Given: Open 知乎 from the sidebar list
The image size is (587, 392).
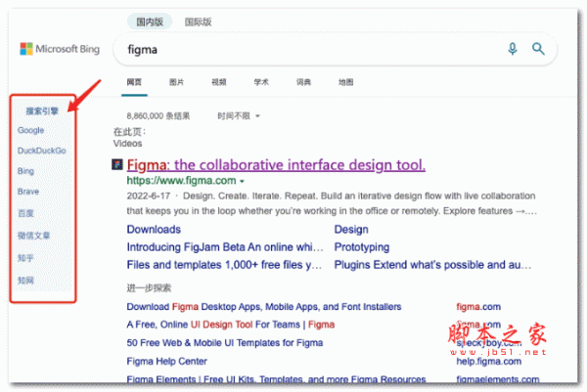Looking at the screenshot, I should pyautogui.click(x=25, y=258).
